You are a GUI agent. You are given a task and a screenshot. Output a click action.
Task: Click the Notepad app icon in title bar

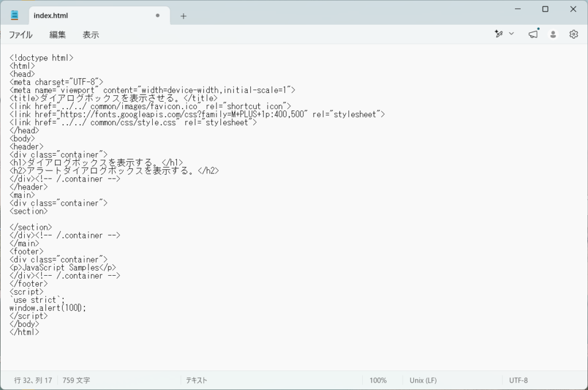(14, 16)
